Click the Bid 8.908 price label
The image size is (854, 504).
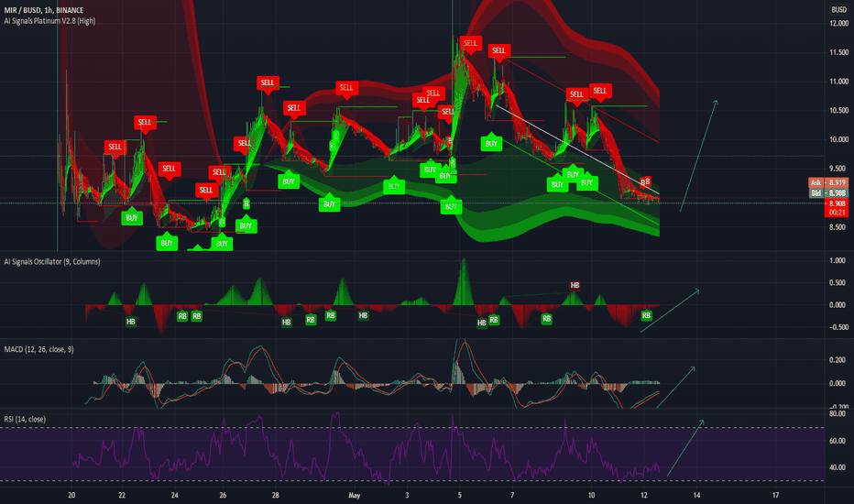pyautogui.click(x=827, y=192)
